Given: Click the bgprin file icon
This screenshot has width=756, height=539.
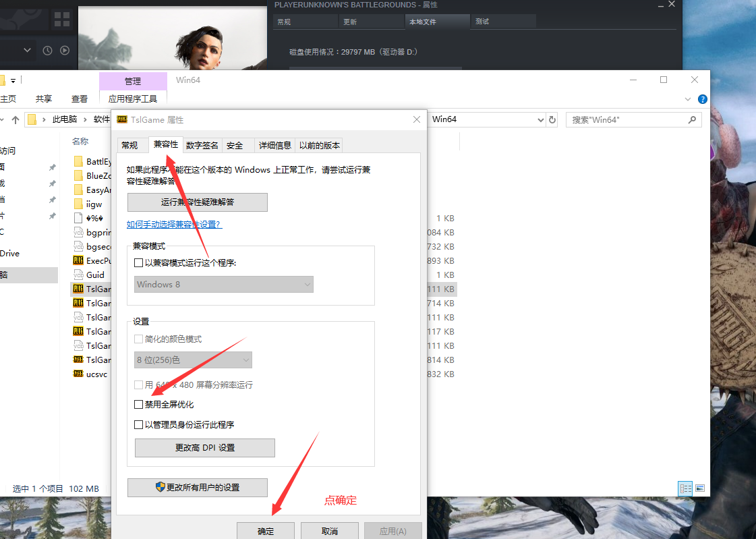Looking at the screenshot, I should (78, 232).
